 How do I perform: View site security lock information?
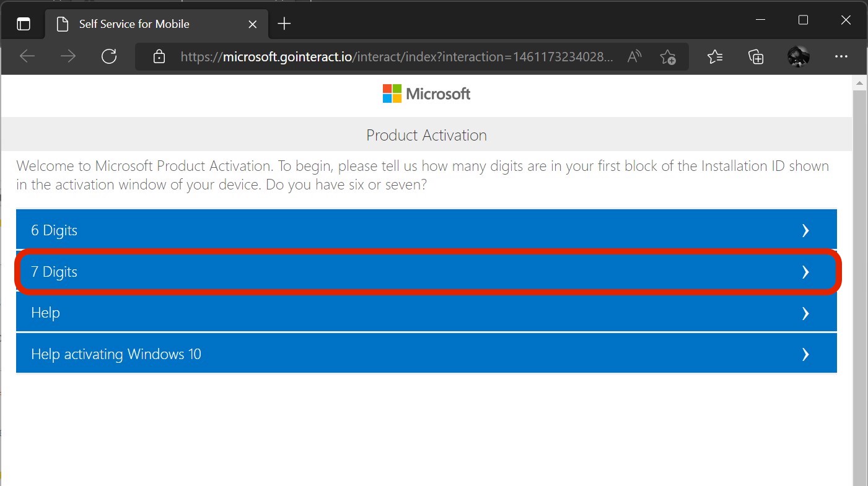point(159,57)
